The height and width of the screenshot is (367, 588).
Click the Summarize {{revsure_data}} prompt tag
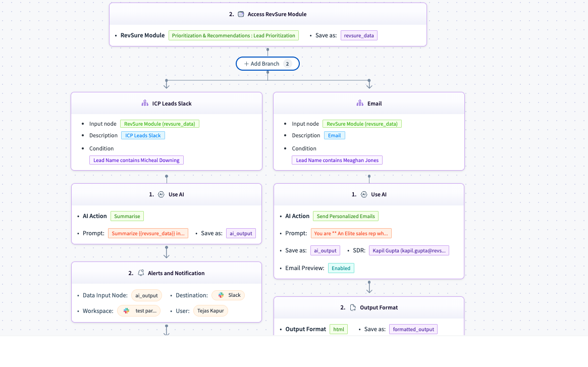click(x=148, y=233)
